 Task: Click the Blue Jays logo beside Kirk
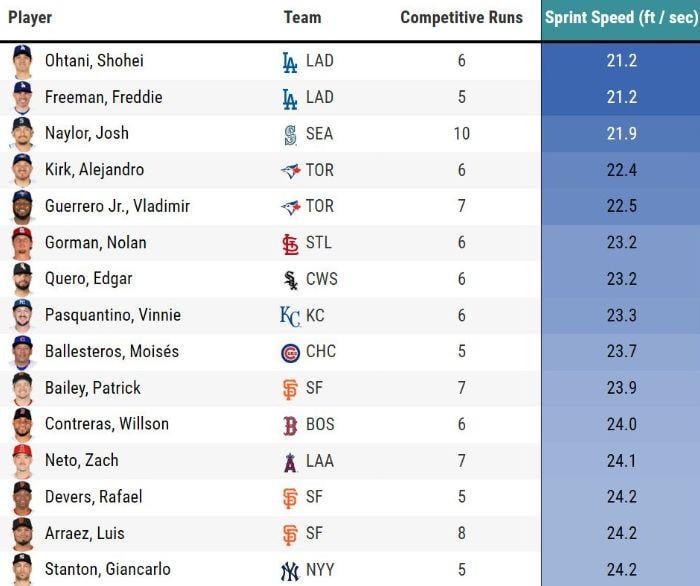[x=290, y=171]
